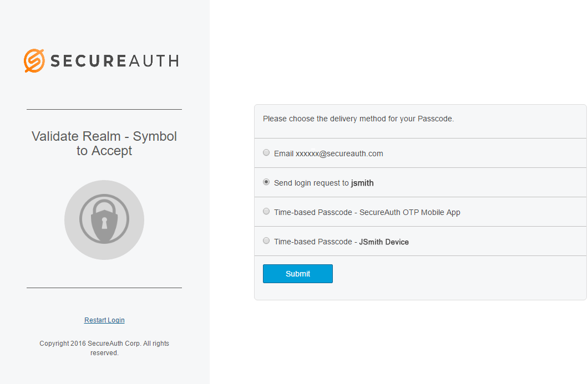Click the padlock icon in gray circle
Image resolution: width=588 pixels, height=384 pixels.
point(104,220)
